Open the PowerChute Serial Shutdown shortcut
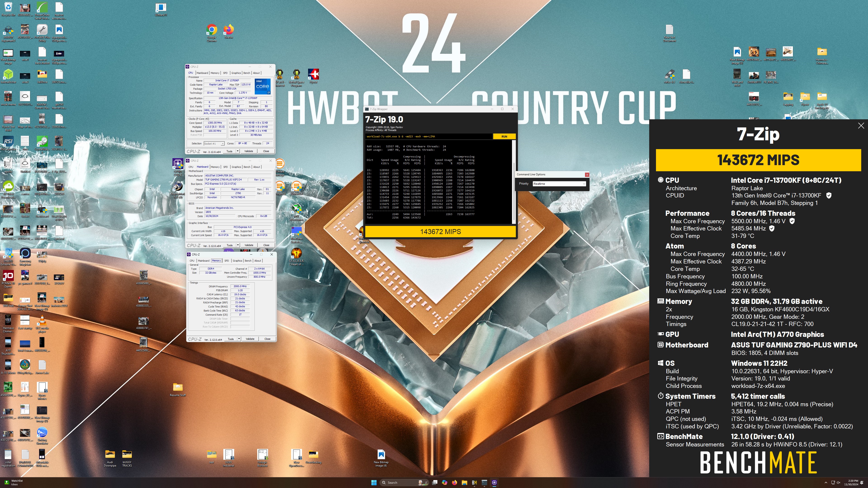This screenshot has width=868, height=488. [42, 11]
